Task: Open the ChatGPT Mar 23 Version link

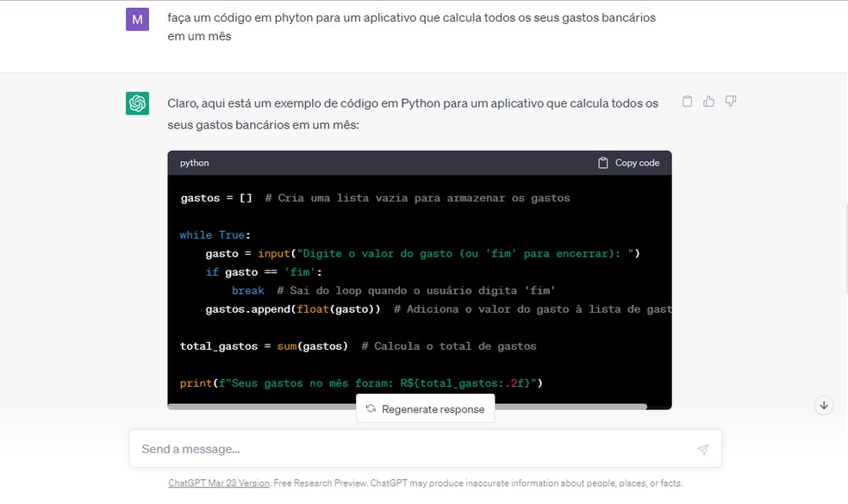Action: 218,482
